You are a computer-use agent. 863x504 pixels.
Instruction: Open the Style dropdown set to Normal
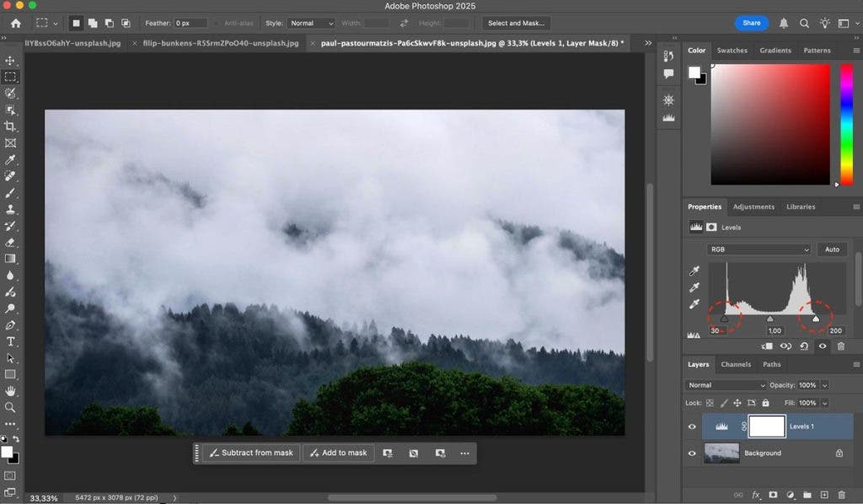(x=311, y=23)
